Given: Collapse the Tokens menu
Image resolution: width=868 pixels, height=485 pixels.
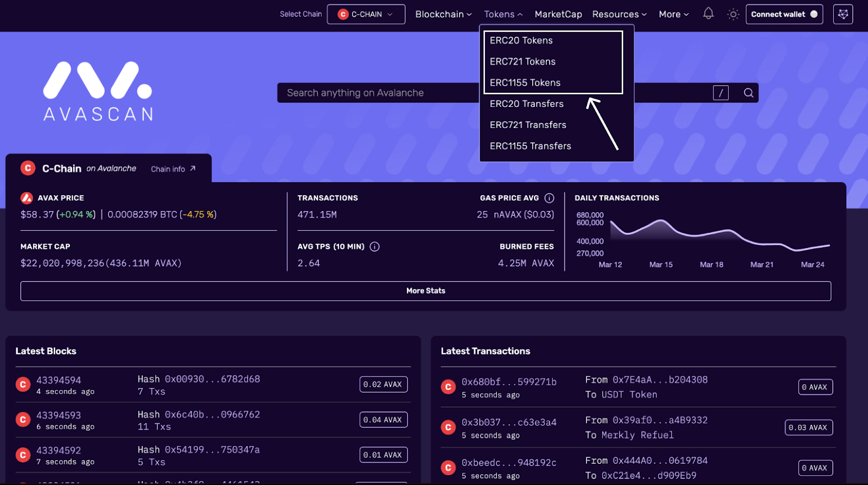Looking at the screenshot, I should click(503, 14).
